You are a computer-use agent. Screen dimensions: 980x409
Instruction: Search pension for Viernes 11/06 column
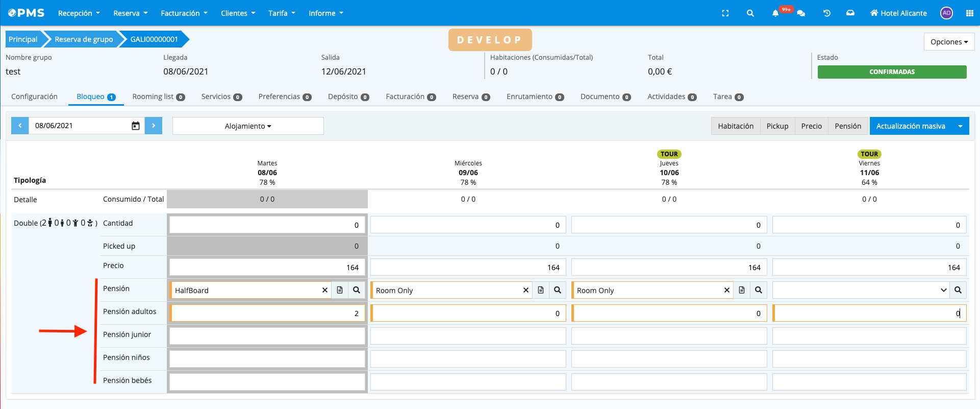(958, 290)
